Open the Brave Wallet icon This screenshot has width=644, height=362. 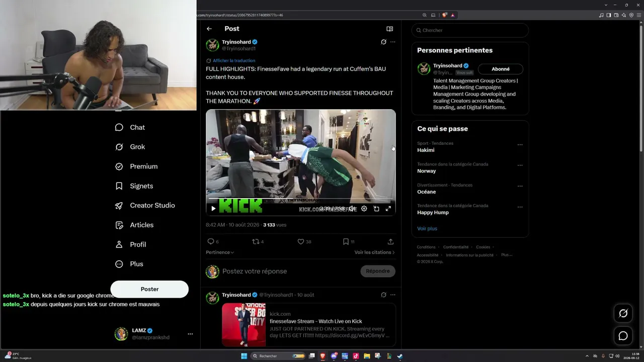(x=616, y=15)
